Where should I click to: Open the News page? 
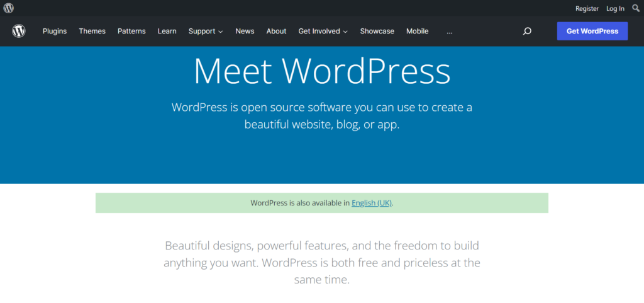245,31
